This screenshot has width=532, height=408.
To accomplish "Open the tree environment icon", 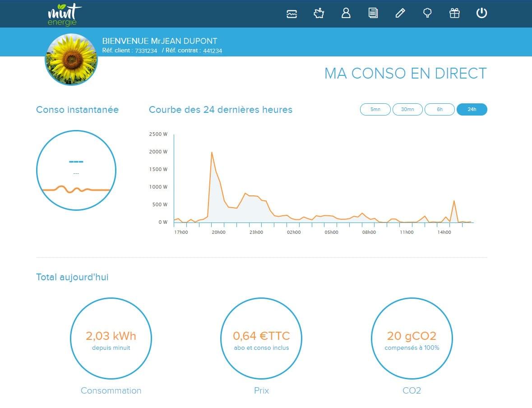I will pos(427,13).
